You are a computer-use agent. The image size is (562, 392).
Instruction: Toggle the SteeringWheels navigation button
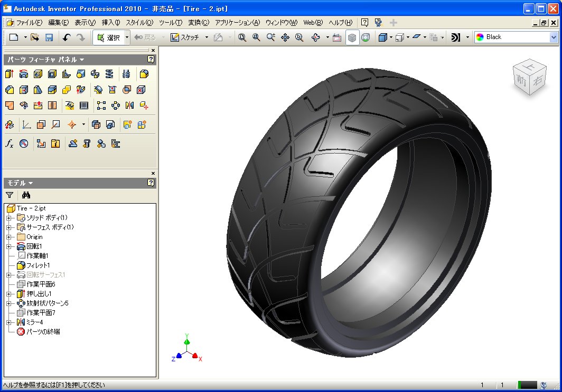pyautogui.click(x=366, y=37)
